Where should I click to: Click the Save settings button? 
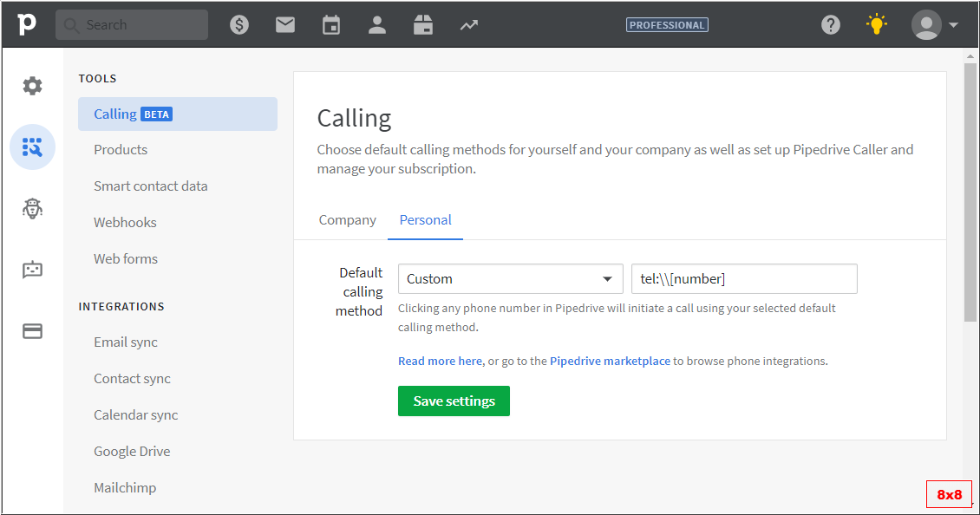click(454, 401)
